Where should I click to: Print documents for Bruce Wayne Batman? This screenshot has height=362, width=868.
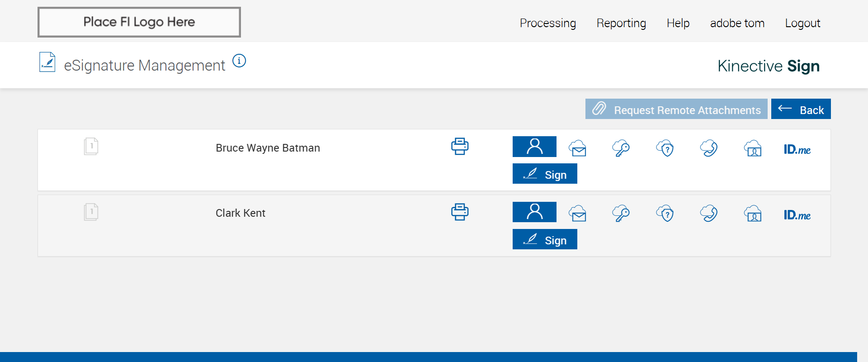460,147
